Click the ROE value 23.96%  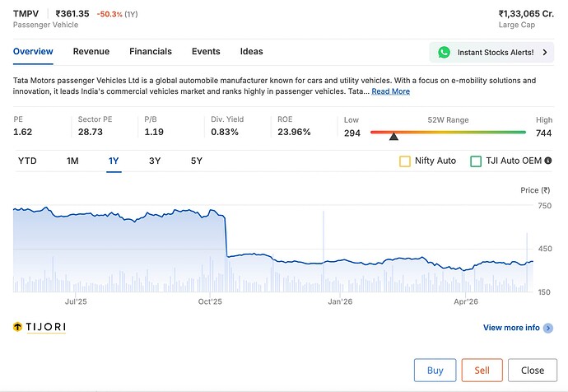click(x=294, y=132)
